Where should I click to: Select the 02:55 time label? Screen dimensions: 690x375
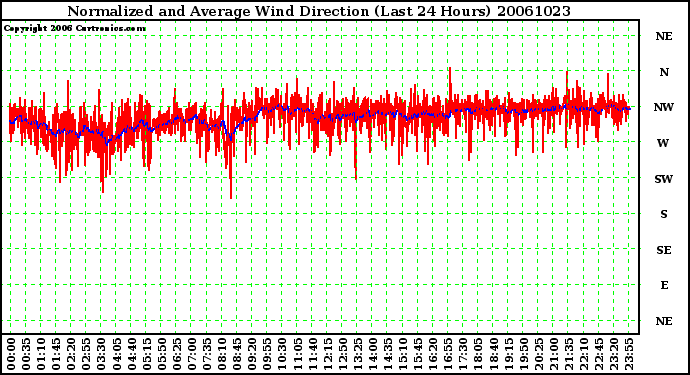[86, 354]
